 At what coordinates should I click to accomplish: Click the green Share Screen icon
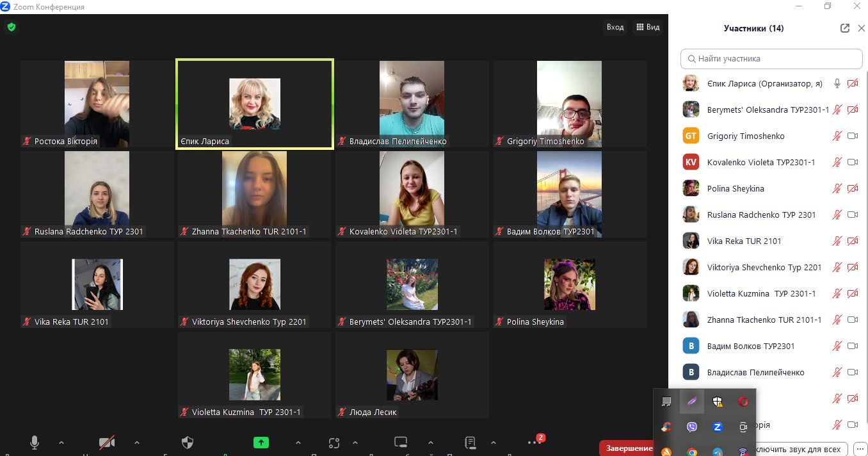[x=261, y=442]
